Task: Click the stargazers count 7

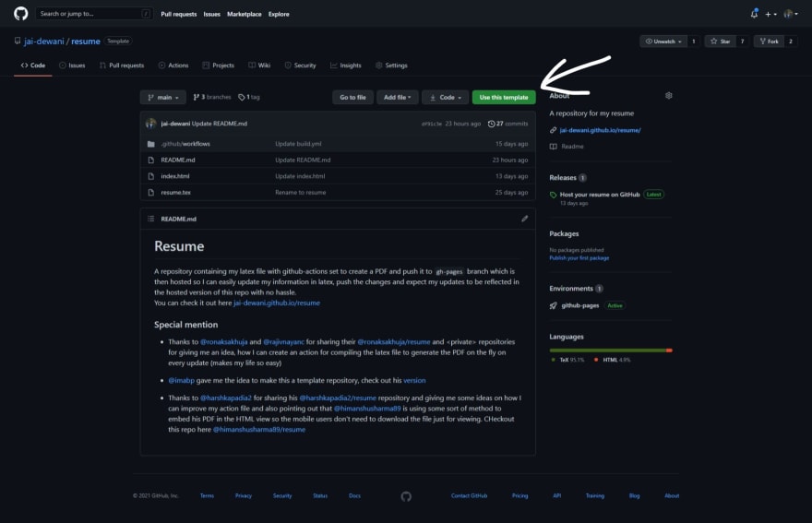Action: [742, 42]
